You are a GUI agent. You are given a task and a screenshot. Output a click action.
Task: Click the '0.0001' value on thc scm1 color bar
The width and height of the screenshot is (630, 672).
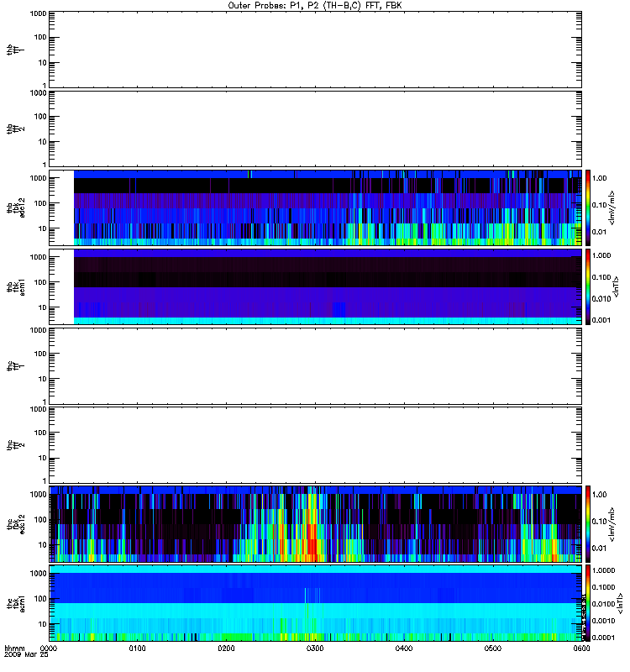click(x=603, y=638)
